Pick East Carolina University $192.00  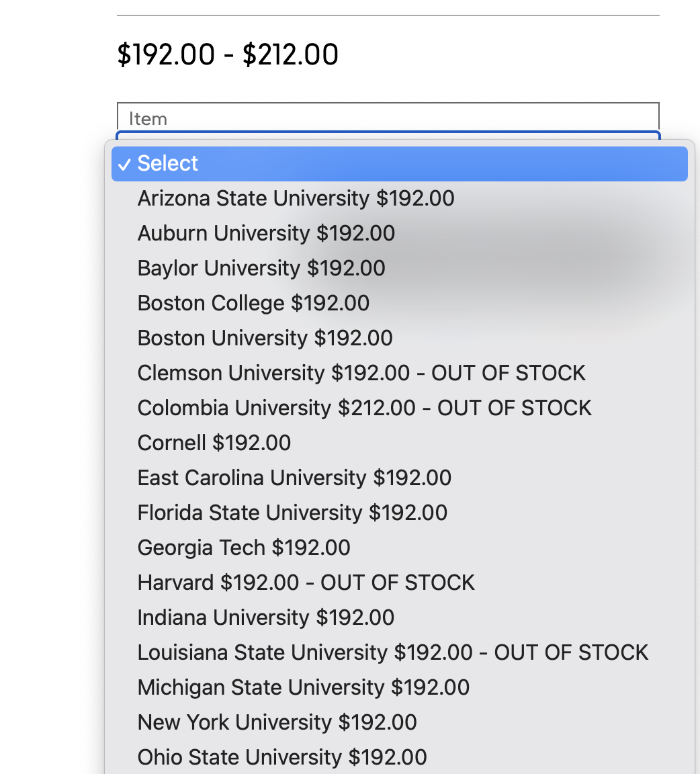399,478
